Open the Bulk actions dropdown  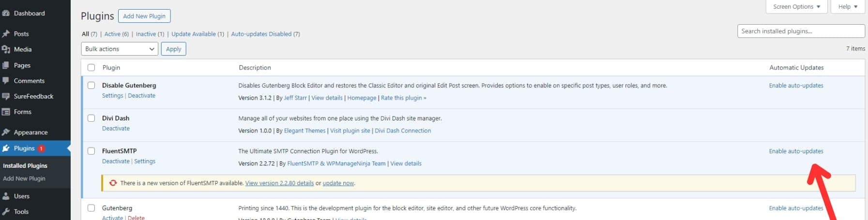pos(120,49)
